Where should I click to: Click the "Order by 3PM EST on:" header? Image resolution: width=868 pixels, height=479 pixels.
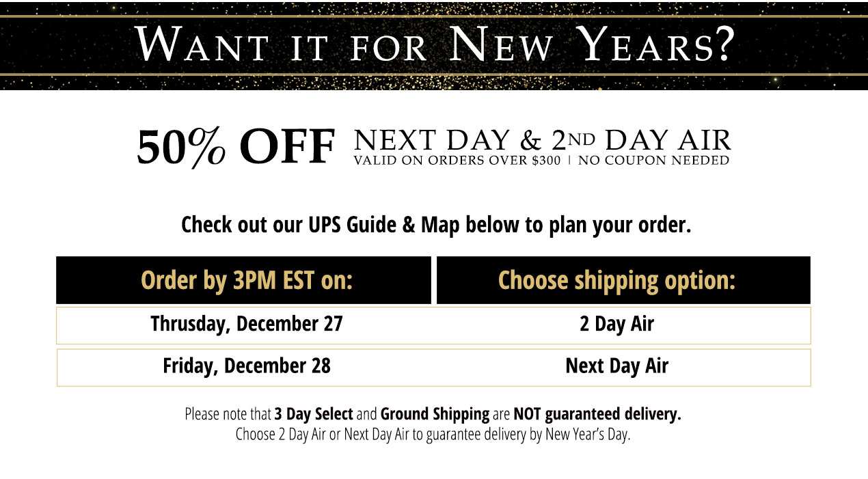point(247,280)
